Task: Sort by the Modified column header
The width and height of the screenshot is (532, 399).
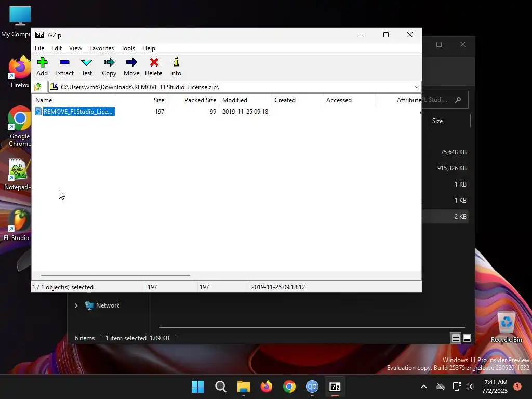Action: click(245, 100)
